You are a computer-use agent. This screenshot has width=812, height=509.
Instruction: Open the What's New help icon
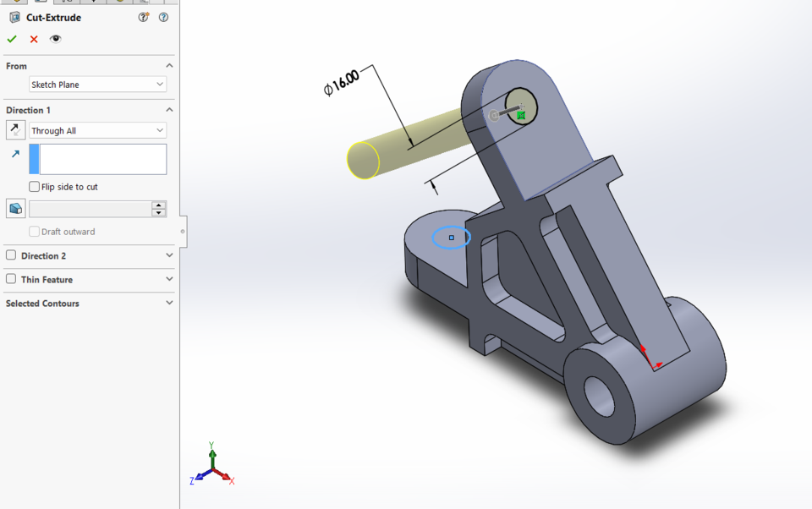(143, 17)
